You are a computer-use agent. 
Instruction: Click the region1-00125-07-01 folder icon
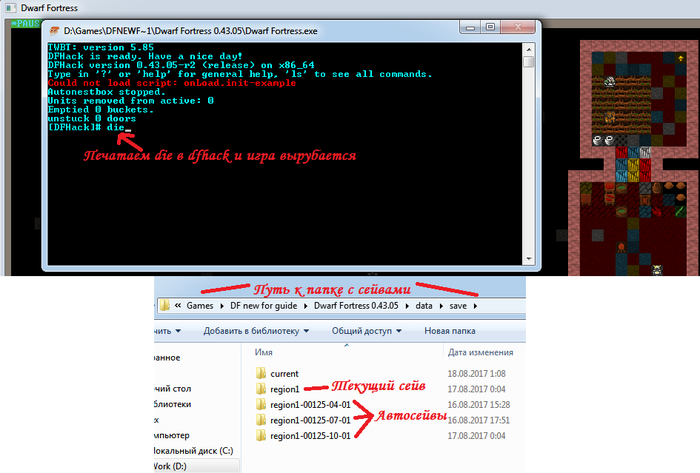(261, 420)
